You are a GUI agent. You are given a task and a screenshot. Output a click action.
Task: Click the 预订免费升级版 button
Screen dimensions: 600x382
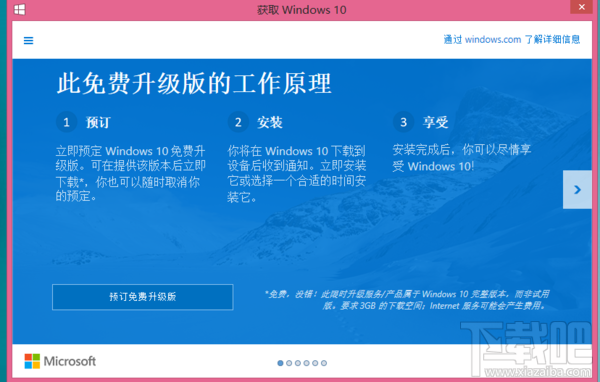143,297
